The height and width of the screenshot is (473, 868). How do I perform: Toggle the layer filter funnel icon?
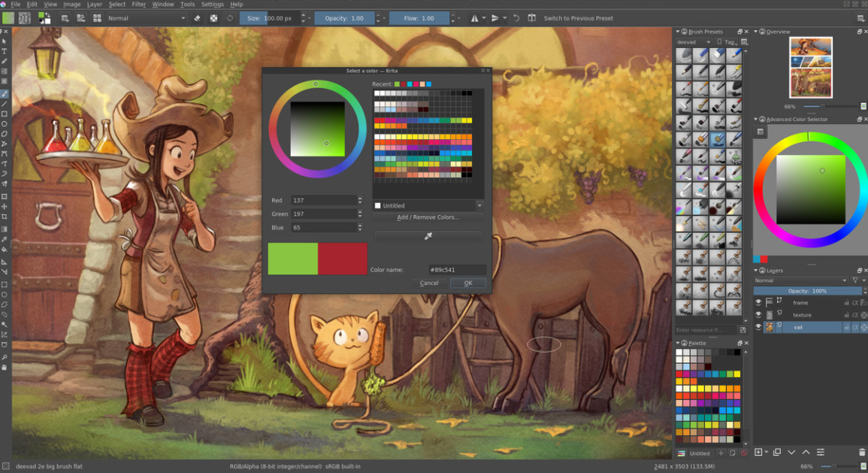coord(855,280)
